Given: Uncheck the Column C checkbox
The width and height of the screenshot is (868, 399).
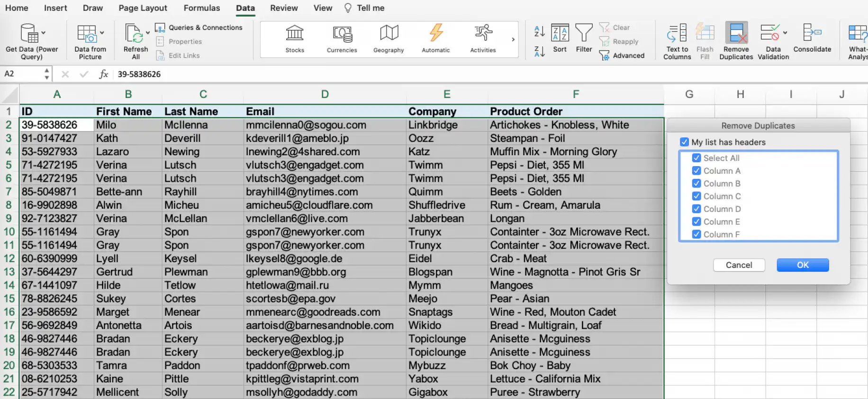Looking at the screenshot, I should (x=696, y=196).
